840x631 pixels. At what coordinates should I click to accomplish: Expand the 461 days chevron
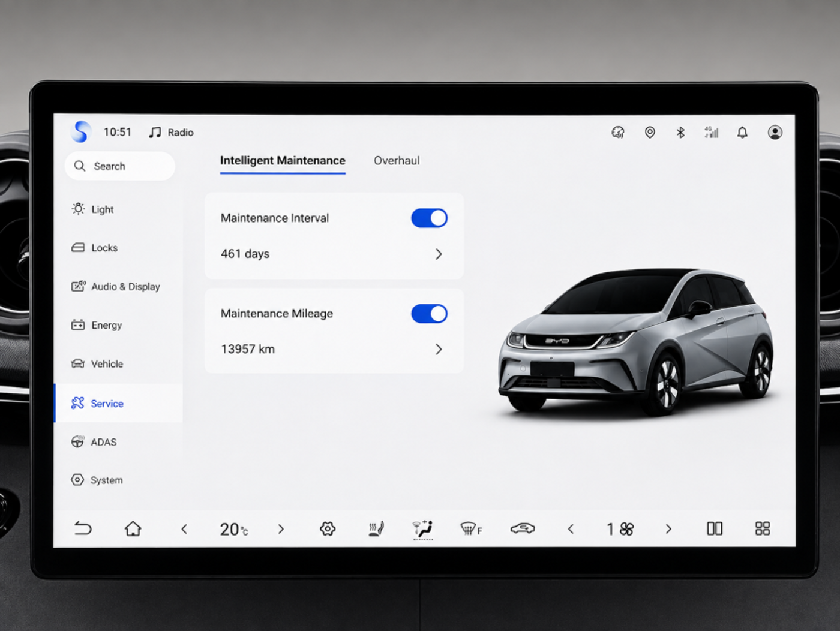[439, 254]
